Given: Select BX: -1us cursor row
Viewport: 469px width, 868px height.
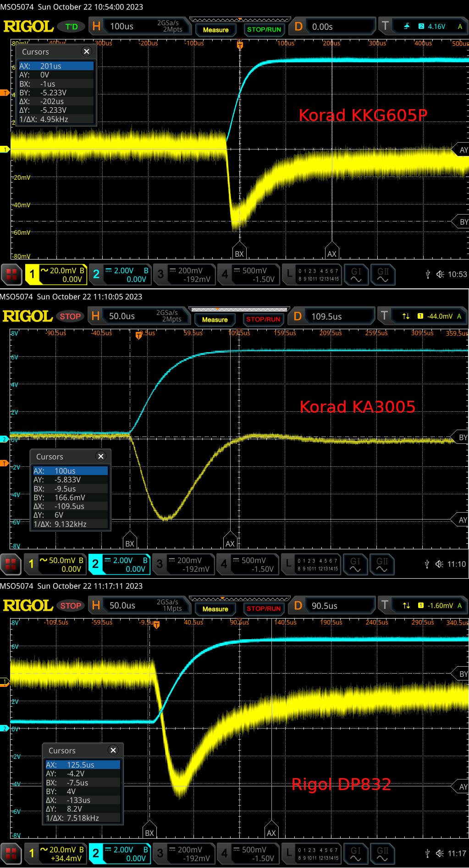Looking at the screenshot, I should 56,84.
